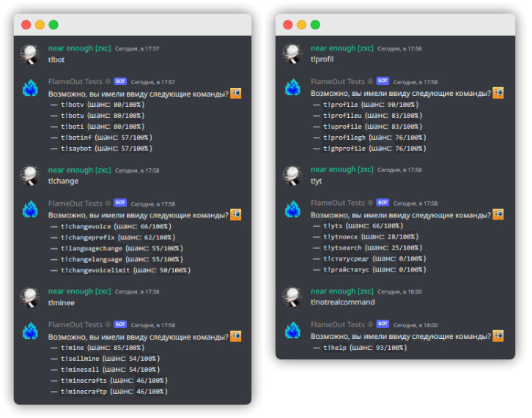
Task: Click the user avatar beside the "t!yt" message
Action: pyautogui.click(x=292, y=175)
